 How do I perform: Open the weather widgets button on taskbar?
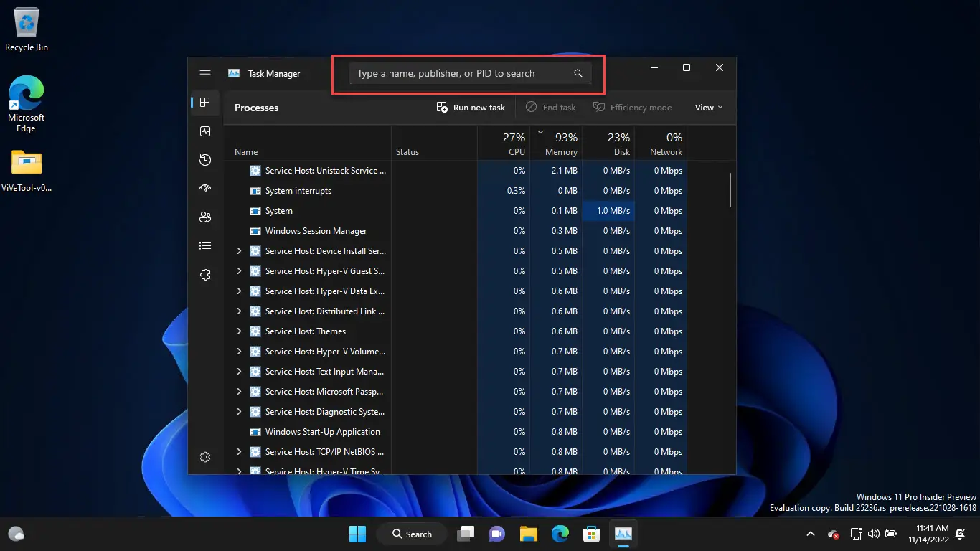[17, 534]
